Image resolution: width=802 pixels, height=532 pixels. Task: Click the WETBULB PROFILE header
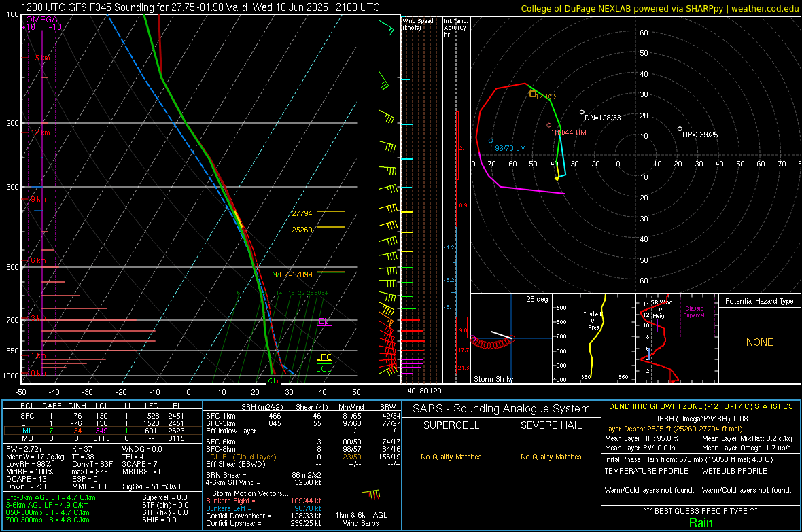[735, 471]
